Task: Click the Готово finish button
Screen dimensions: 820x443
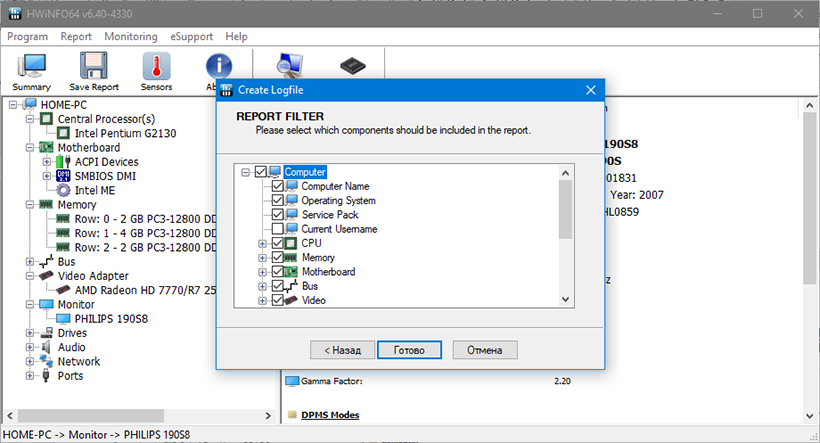Action: [409, 350]
